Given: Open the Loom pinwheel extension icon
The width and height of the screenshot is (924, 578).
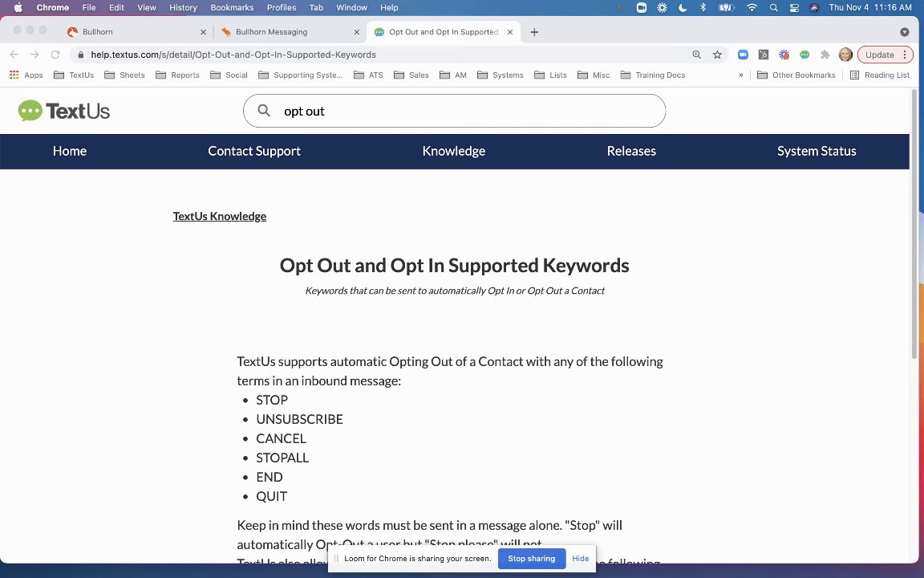Looking at the screenshot, I should click(x=784, y=55).
